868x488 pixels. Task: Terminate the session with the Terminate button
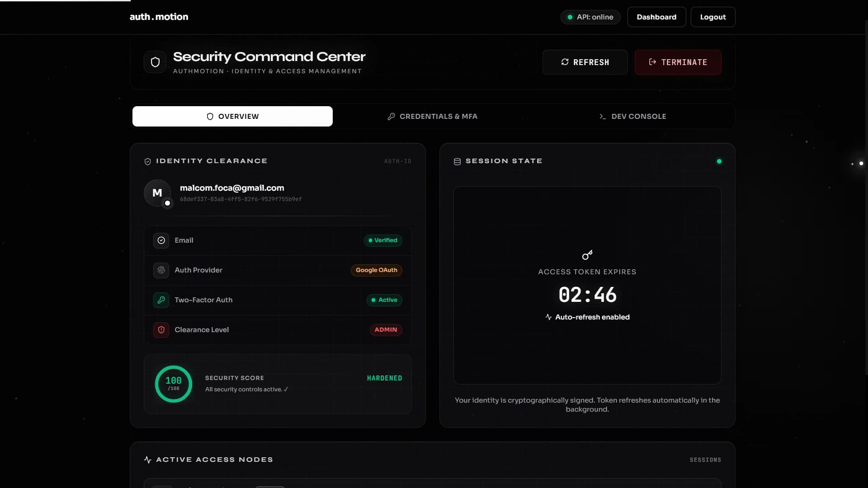coord(678,62)
